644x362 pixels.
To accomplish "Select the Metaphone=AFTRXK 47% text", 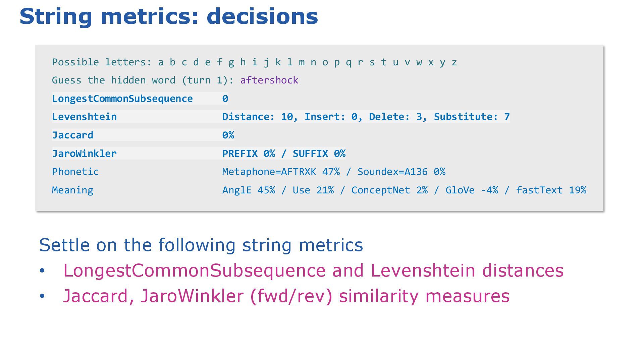I will [281, 172].
